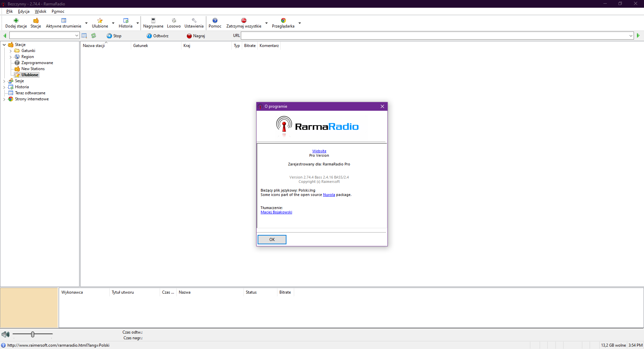The image size is (644, 349).
Task: Expand the Region tree node
Action: click(10, 57)
